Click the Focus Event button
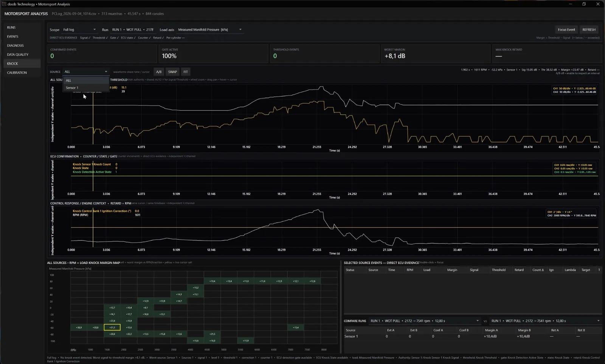Viewport: 605px width, 364px height. tap(566, 29)
